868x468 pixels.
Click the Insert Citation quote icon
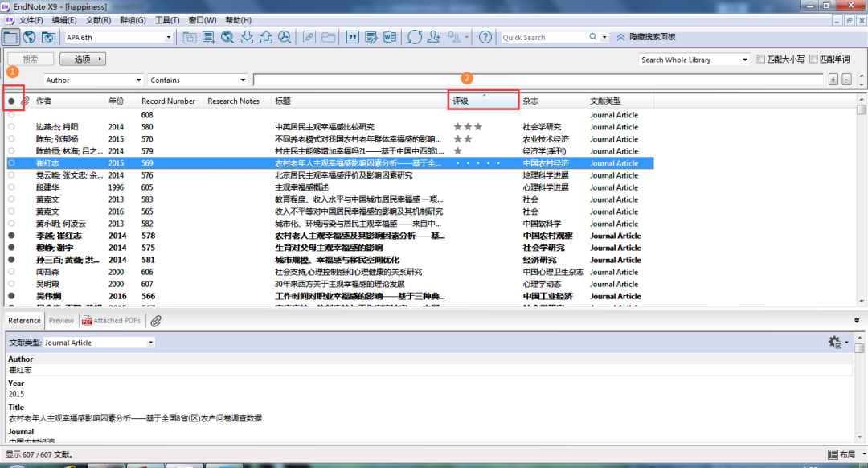[352, 37]
